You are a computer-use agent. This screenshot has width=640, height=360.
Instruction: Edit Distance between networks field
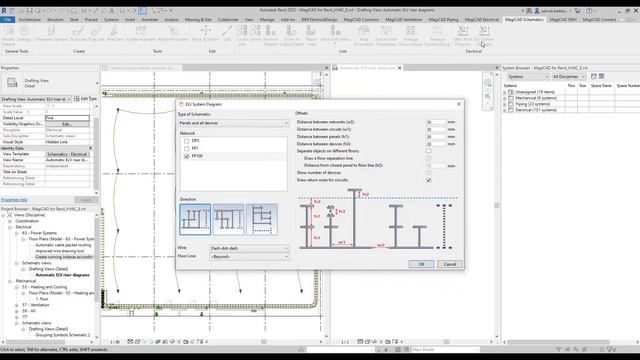point(436,122)
